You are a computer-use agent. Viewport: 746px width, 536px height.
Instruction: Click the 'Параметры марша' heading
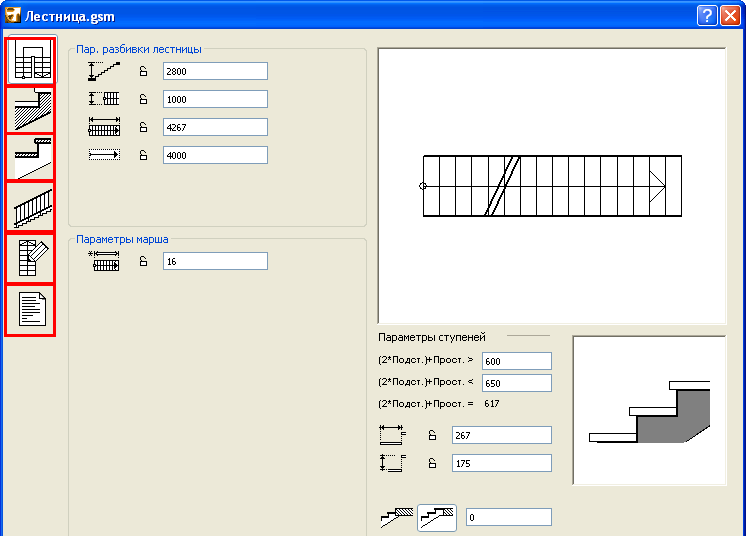122,239
